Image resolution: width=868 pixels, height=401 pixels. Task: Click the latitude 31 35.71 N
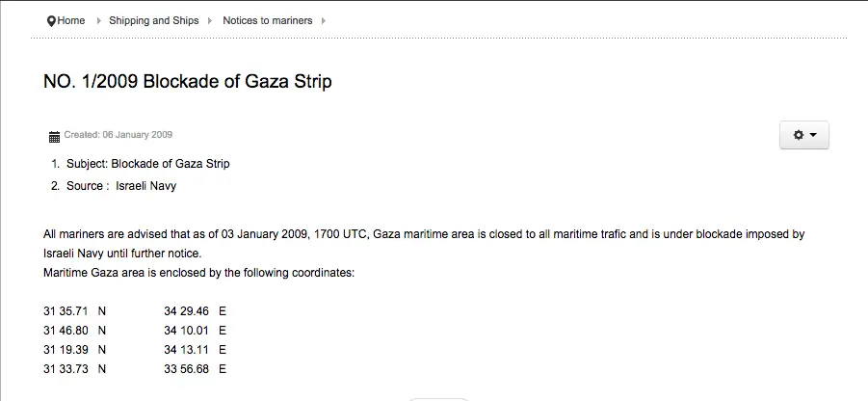[74, 311]
